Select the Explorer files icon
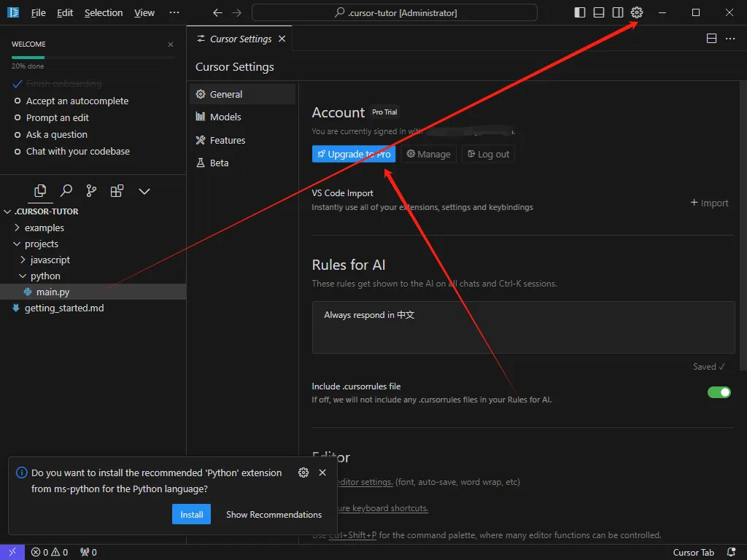This screenshot has width=747, height=560. click(41, 191)
